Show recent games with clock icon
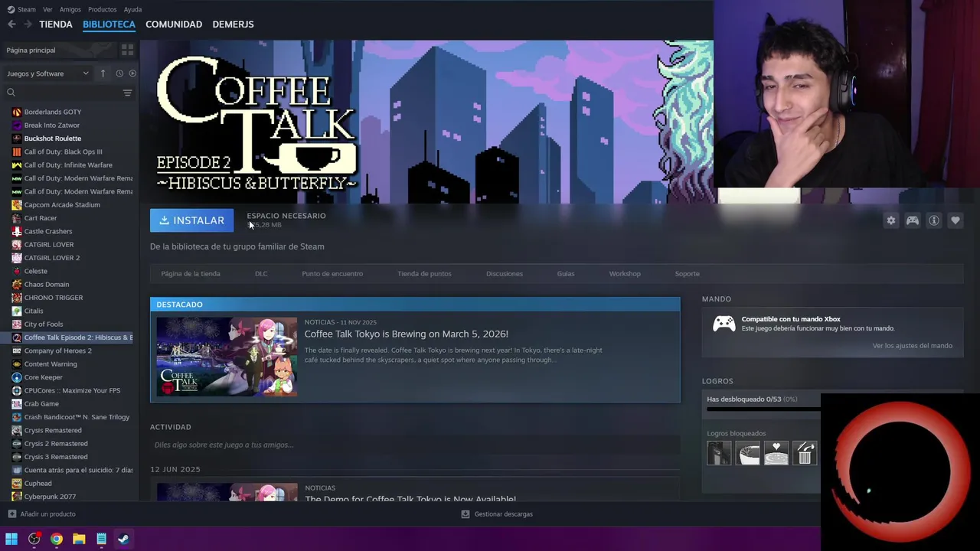The height and width of the screenshot is (551, 980). tap(119, 73)
